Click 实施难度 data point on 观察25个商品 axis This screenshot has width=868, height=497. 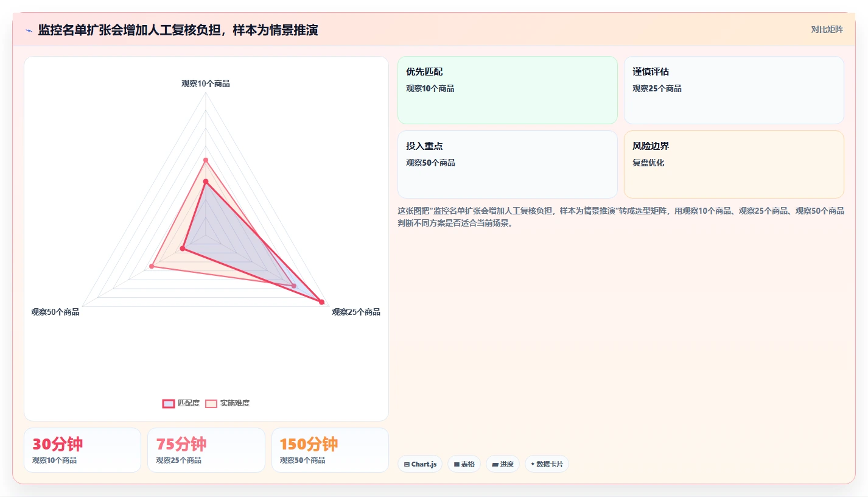294,286
